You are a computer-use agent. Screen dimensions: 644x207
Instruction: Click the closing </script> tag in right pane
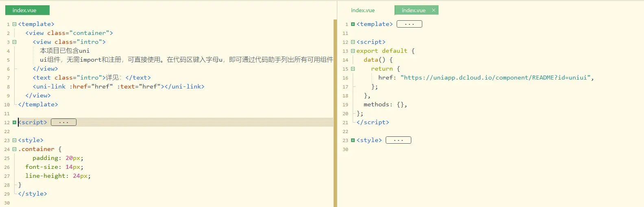click(373, 122)
